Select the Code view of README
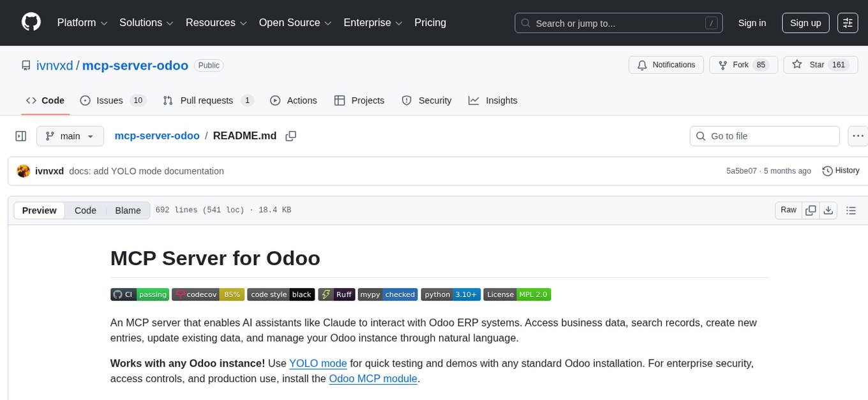This screenshot has width=868, height=400. (85, 210)
